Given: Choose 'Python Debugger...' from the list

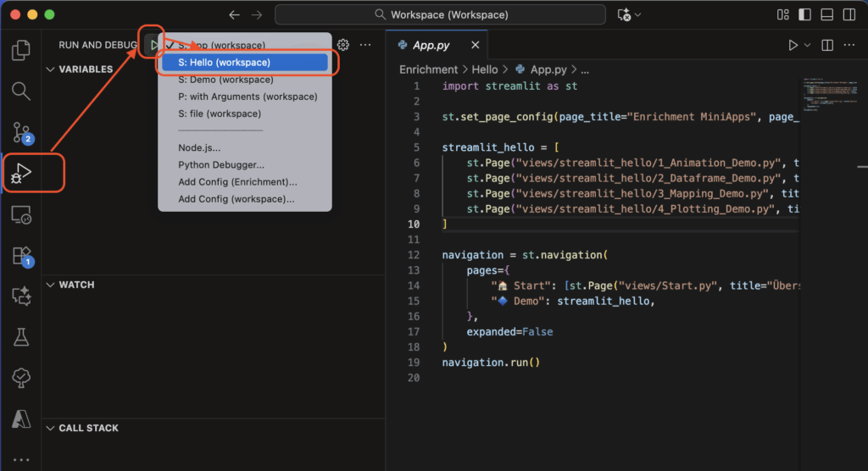Looking at the screenshot, I should pyautogui.click(x=221, y=165).
